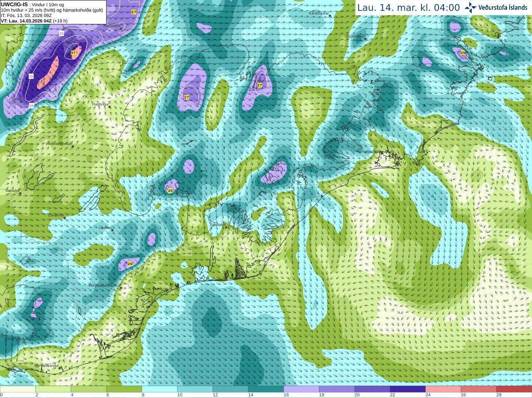The image size is (532, 398).
Task: Select the 22–24 m/s deep indigo swatch
Action: click(x=408, y=389)
